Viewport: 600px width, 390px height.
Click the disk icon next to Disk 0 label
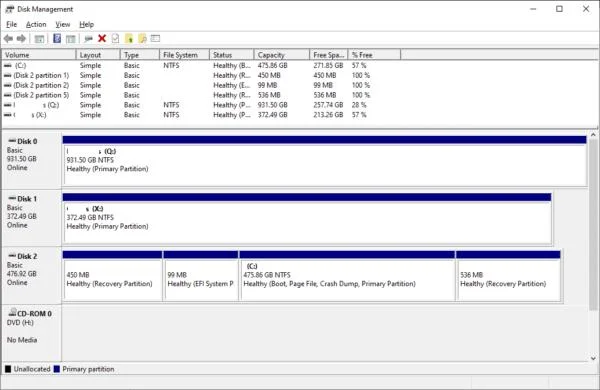click(12, 141)
